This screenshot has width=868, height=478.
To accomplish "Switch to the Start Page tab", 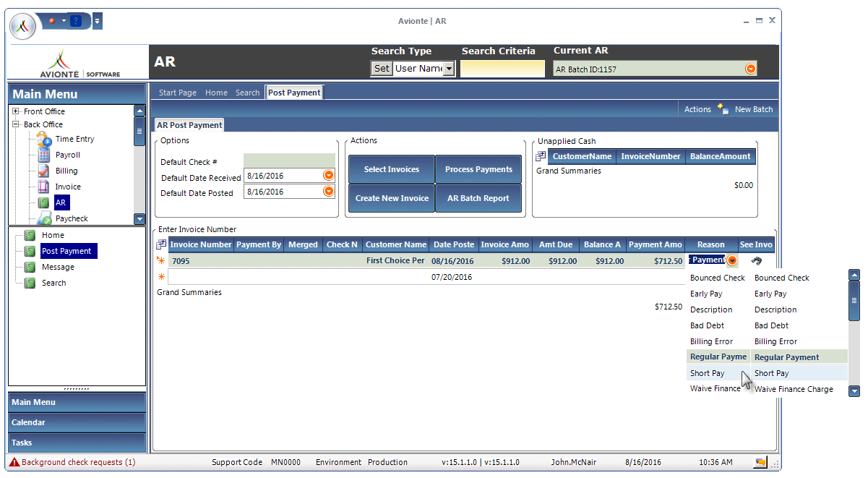I will [177, 93].
